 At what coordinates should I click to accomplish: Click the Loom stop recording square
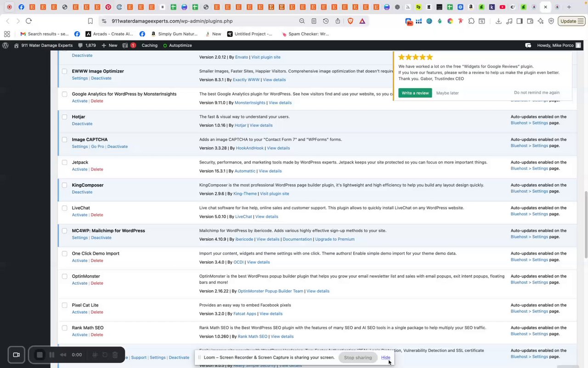(x=40, y=355)
